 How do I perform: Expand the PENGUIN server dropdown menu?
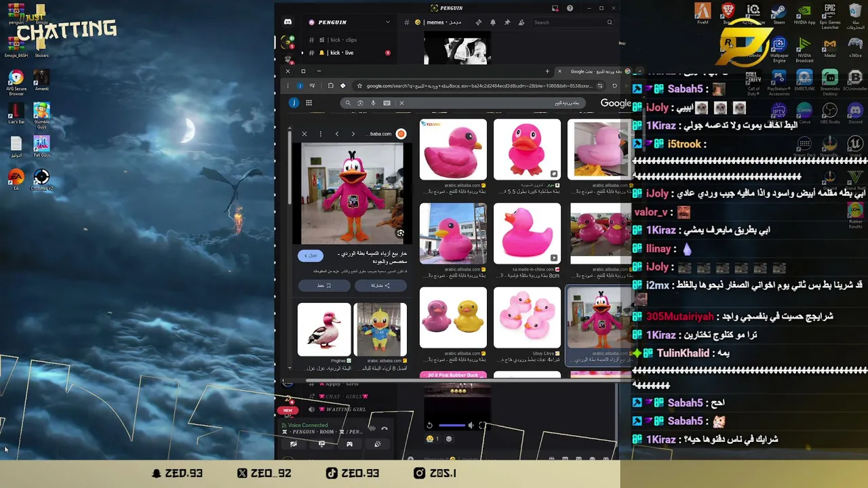387,22
